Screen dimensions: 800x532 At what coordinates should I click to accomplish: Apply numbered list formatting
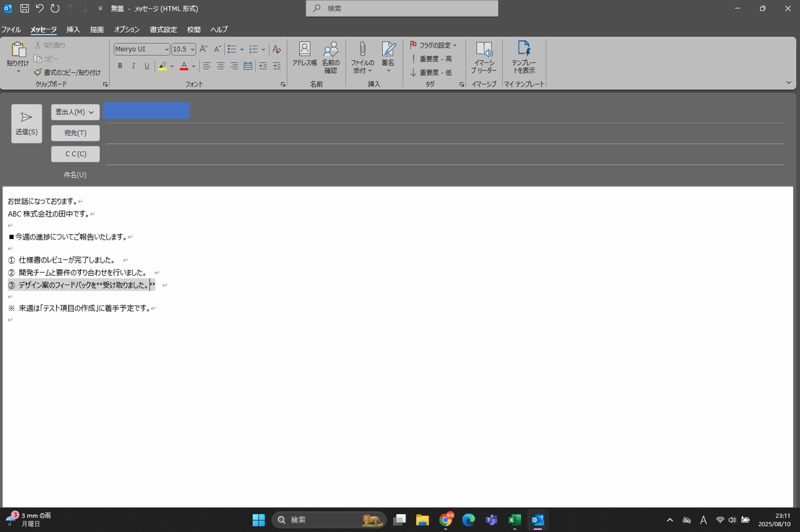click(253, 49)
